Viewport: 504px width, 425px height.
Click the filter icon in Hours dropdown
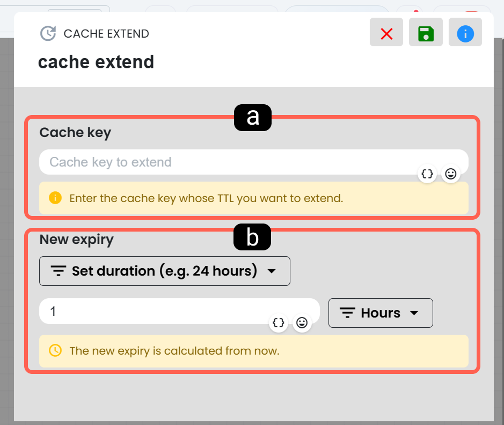pos(347,313)
